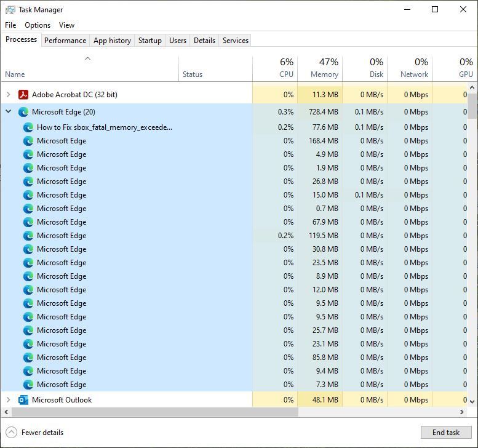Image resolution: width=478 pixels, height=448 pixels.
Task: Click the Adobe Acrobat DC icon
Action: (x=23, y=95)
